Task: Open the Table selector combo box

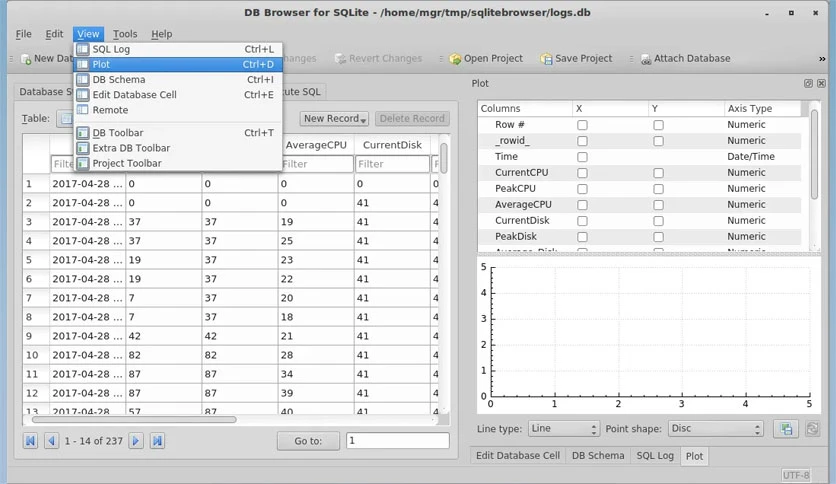Action: pyautogui.click(x=65, y=118)
